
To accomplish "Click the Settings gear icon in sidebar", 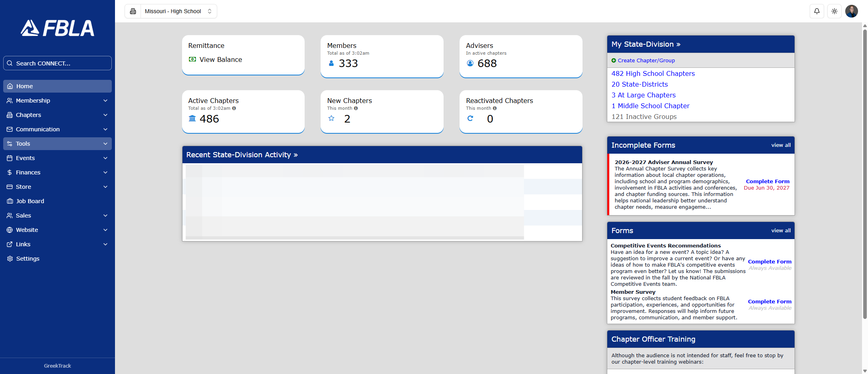I will [x=10, y=259].
